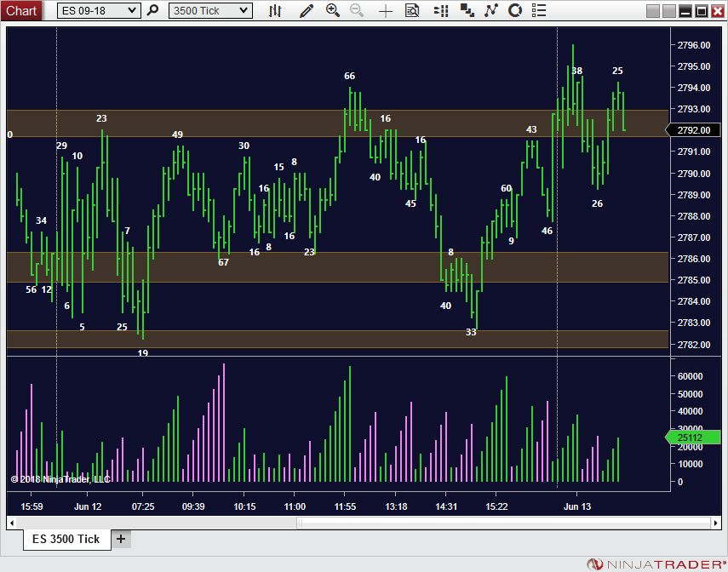Open the bar type chart style icon
Screen dimensions: 728x572
[x=275, y=10]
